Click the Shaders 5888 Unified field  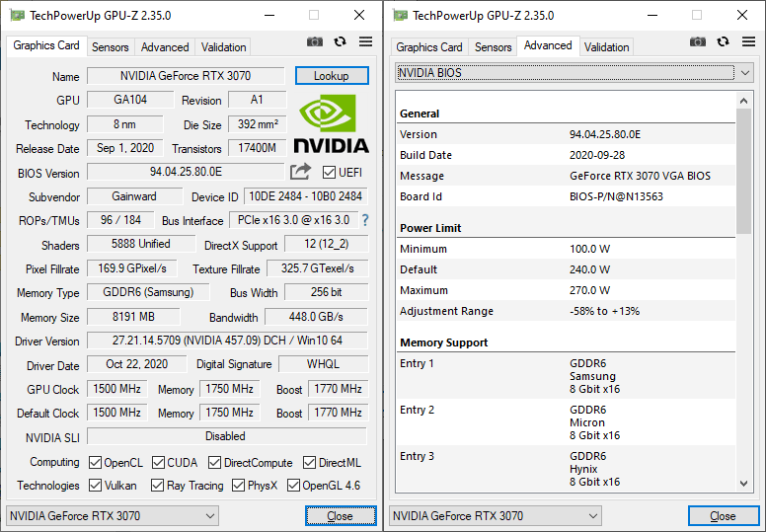[141, 244]
